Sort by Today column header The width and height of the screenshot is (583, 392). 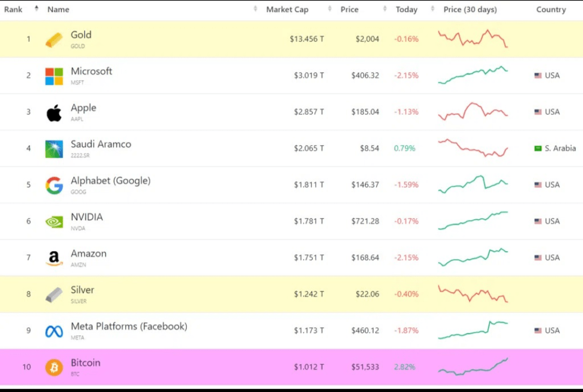406,10
